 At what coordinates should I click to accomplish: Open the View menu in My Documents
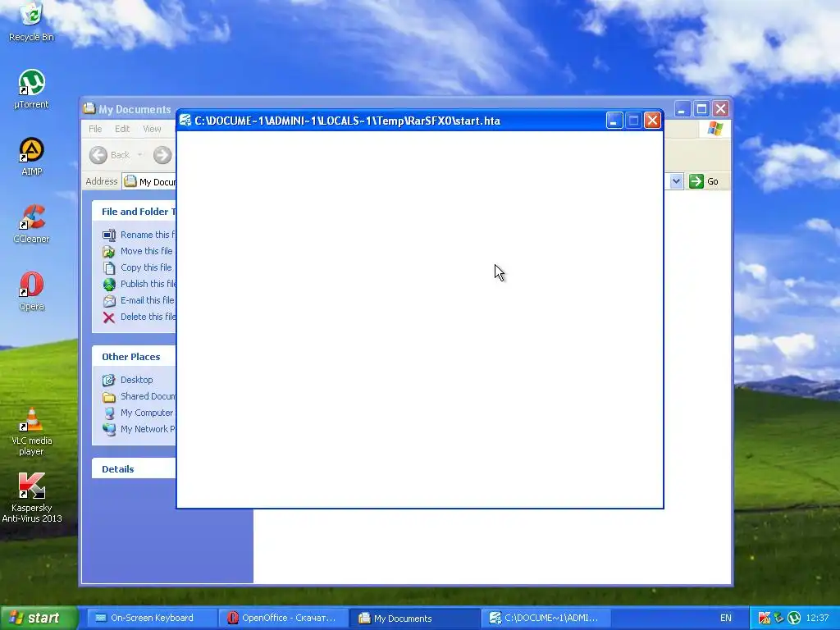point(152,129)
